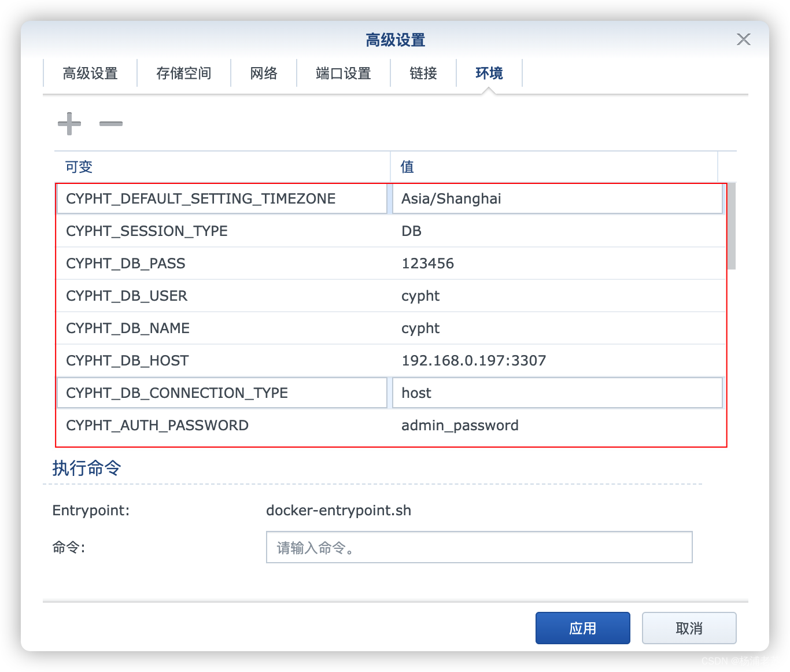Edit the CYPHT_DEFAULT_SETTING_TIMEZONE variable name field
Viewport: 790px width, 672px height.
222,199
